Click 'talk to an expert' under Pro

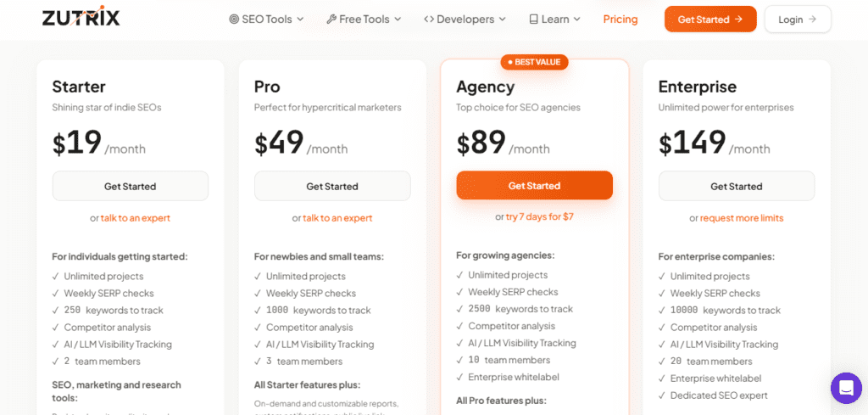tap(337, 218)
